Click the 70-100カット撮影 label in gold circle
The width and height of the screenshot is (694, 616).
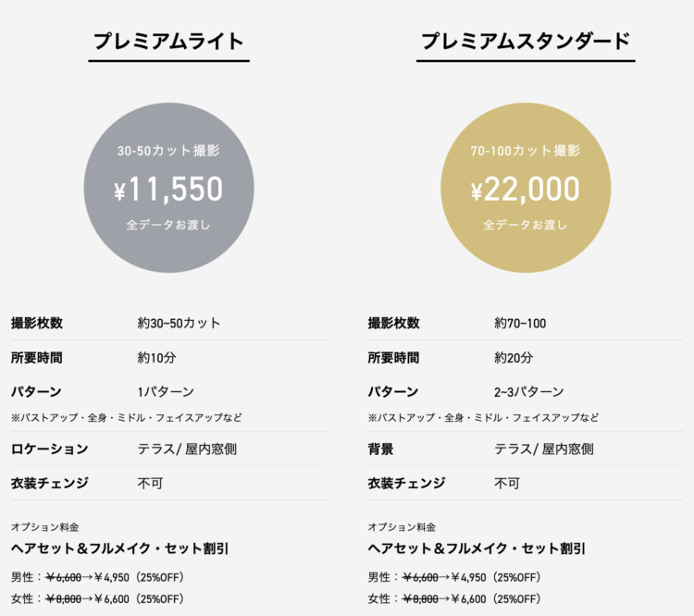coord(526,151)
